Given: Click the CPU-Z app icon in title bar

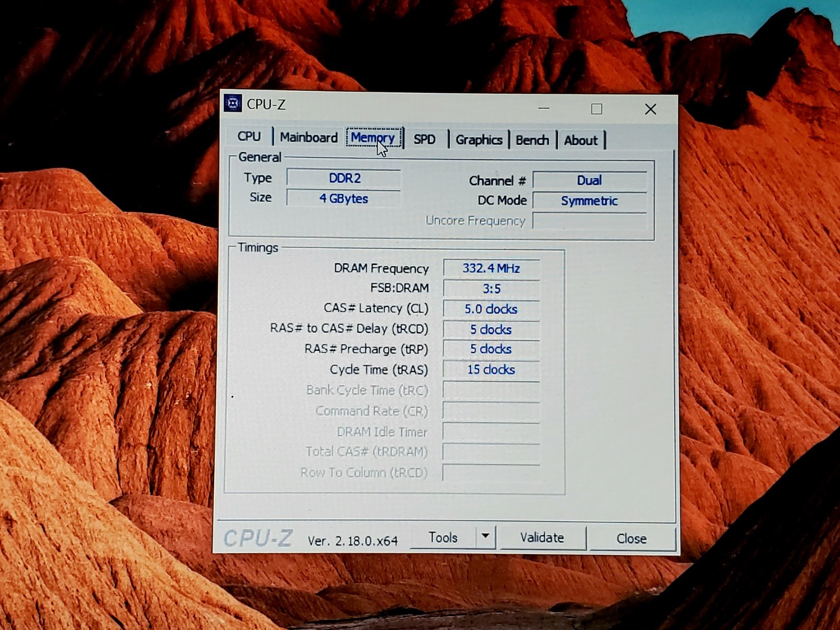Looking at the screenshot, I should (233, 103).
